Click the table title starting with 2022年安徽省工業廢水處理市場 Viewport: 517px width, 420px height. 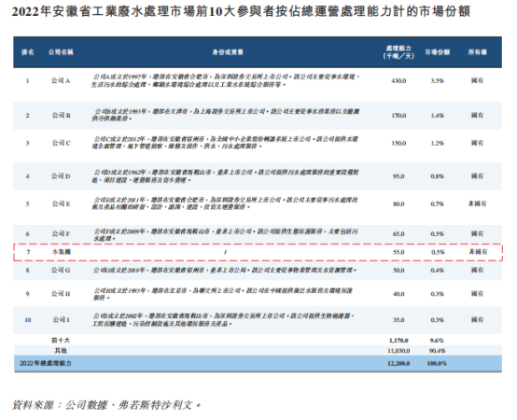click(x=241, y=12)
